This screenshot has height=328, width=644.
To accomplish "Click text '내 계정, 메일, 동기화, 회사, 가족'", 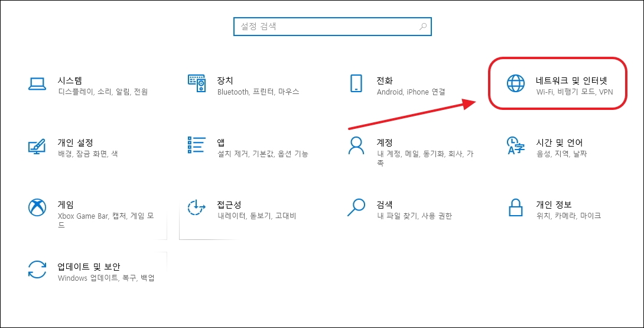I will coord(425,158).
